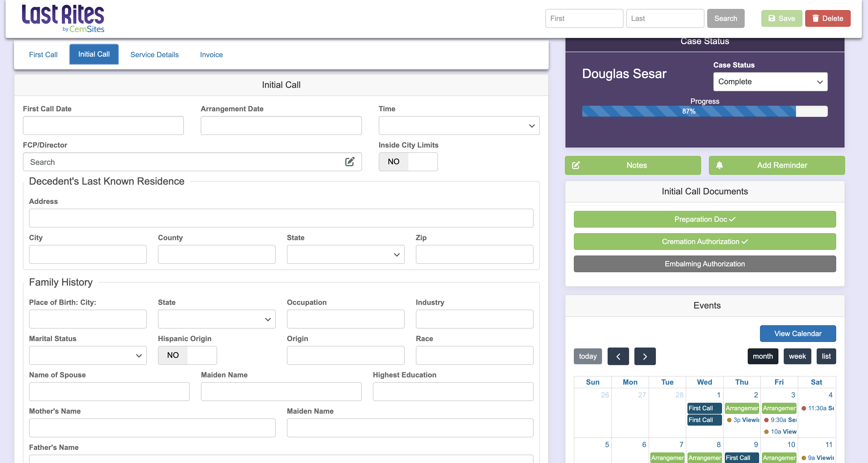
Task: Expand the Time dropdown
Action: pyautogui.click(x=458, y=126)
